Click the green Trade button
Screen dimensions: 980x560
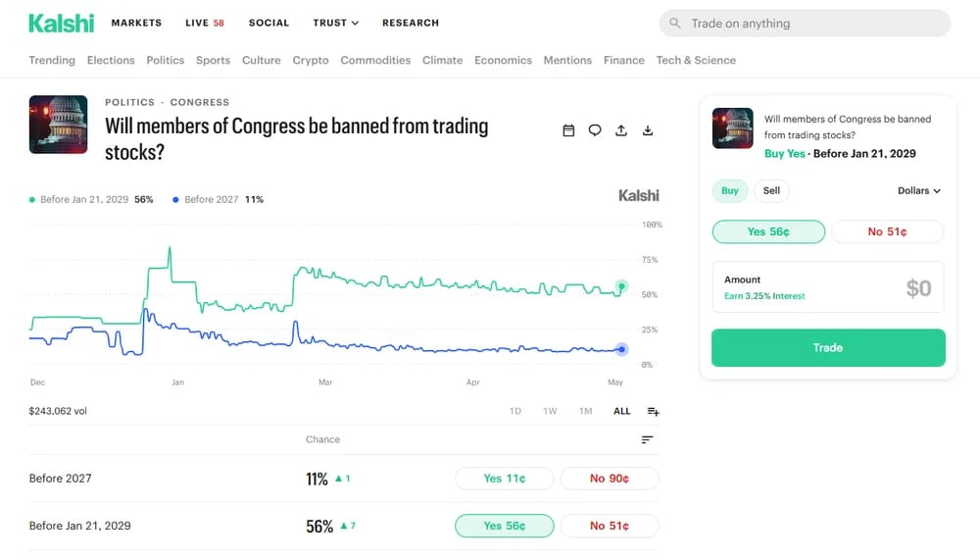[x=828, y=348]
